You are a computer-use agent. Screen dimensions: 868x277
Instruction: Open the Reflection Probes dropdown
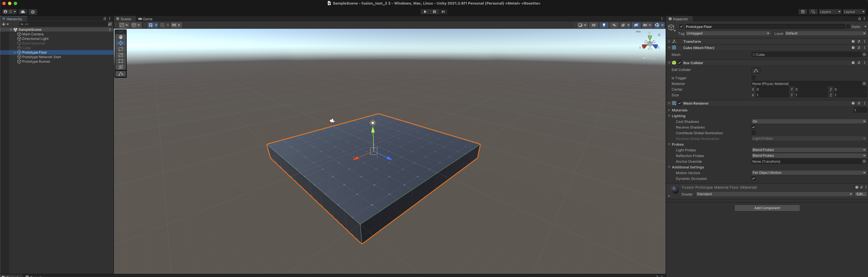pos(809,156)
